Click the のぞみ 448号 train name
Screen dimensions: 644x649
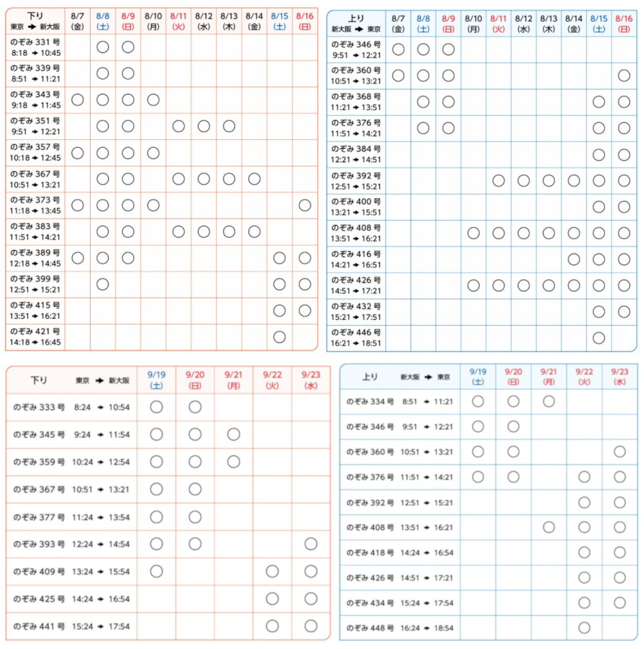coord(370,628)
